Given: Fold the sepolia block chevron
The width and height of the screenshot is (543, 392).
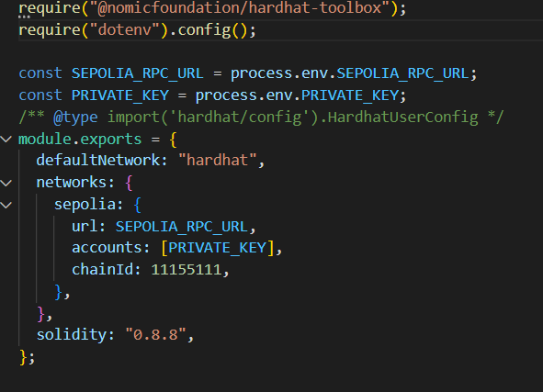Looking at the screenshot, I should 6,205.
